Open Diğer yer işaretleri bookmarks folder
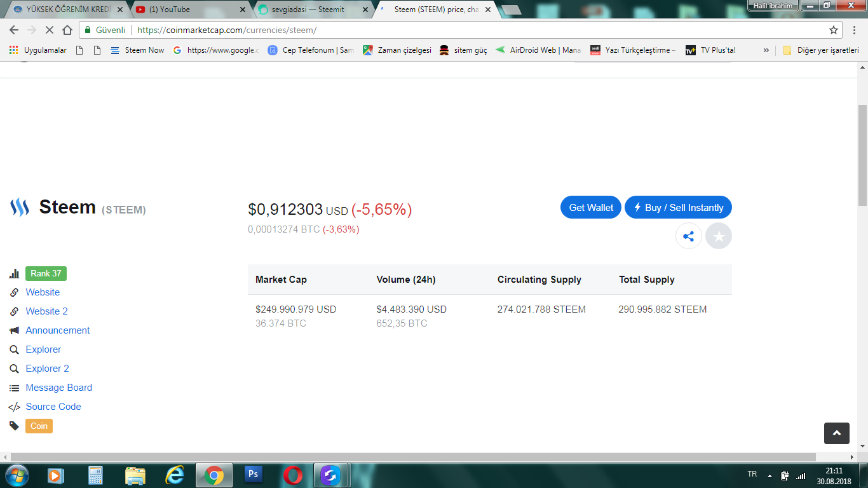The image size is (868, 488). pos(821,50)
